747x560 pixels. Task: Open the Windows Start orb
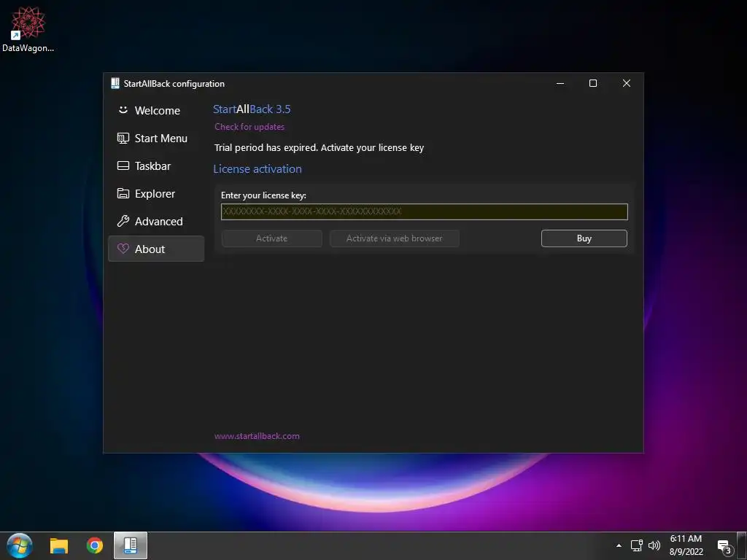point(20,545)
